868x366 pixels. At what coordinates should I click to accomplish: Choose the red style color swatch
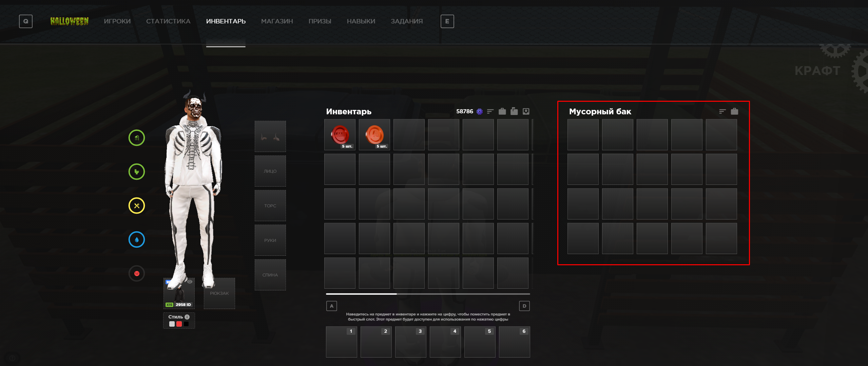coord(179,324)
